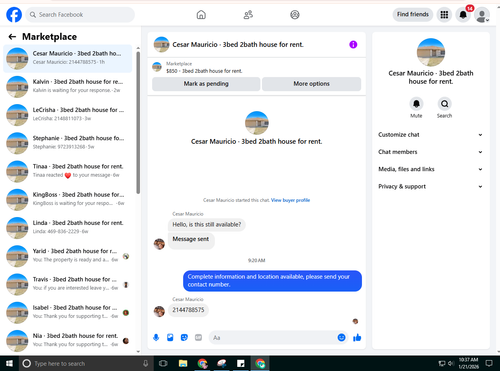Image resolution: width=500 pixels, height=371 pixels.
Task: Open the Linda conversation
Action: pos(68,228)
